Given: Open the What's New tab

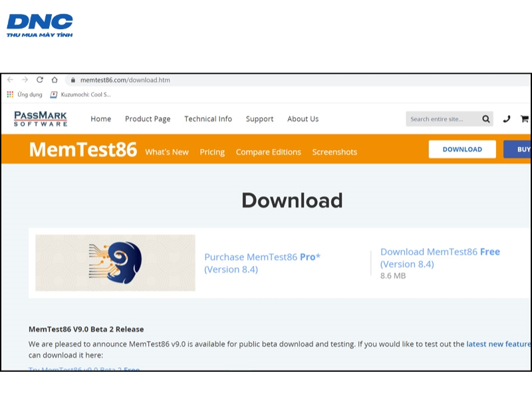Looking at the screenshot, I should [167, 152].
